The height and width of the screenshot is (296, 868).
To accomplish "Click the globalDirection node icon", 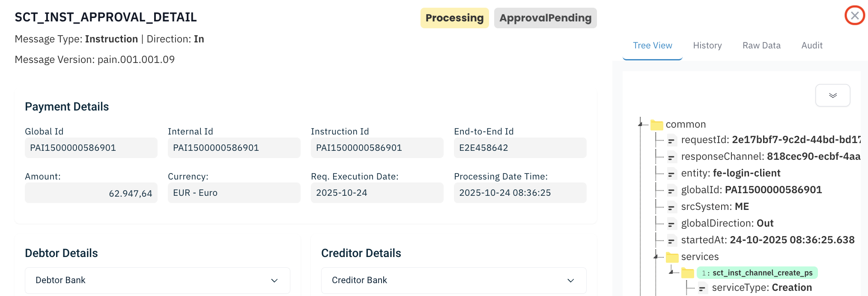I will [671, 224].
